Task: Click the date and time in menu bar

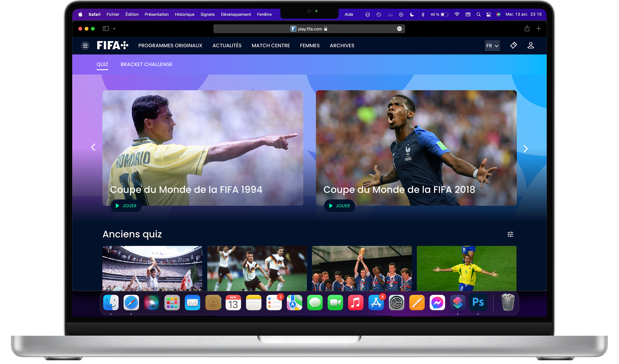Action: pyautogui.click(x=523, y=14)
